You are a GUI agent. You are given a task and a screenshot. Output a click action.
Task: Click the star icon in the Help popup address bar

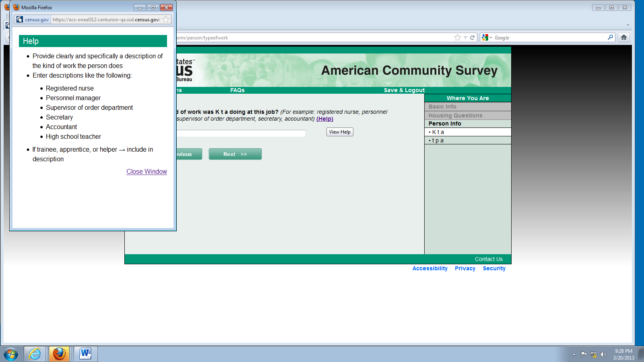(166, 19)
